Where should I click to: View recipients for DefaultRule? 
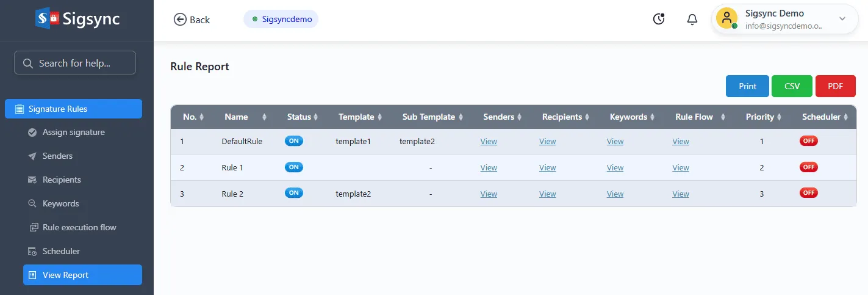[548, 142]
